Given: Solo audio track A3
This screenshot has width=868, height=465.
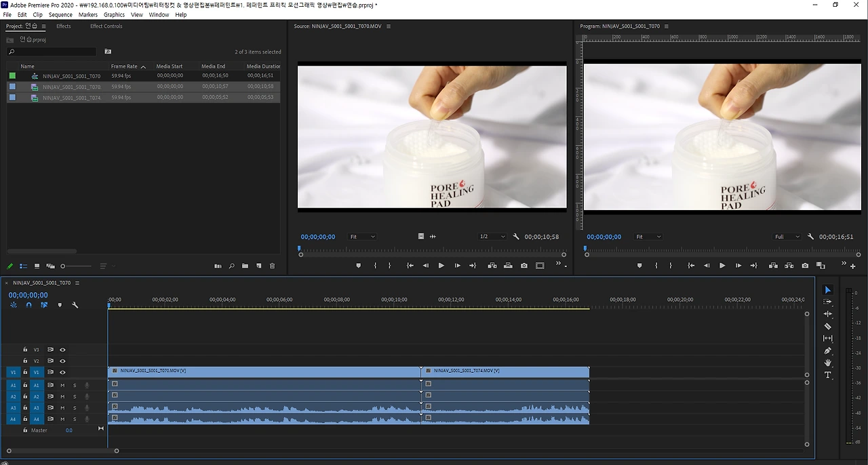Looking at the screenshot, I should point(75,408).
